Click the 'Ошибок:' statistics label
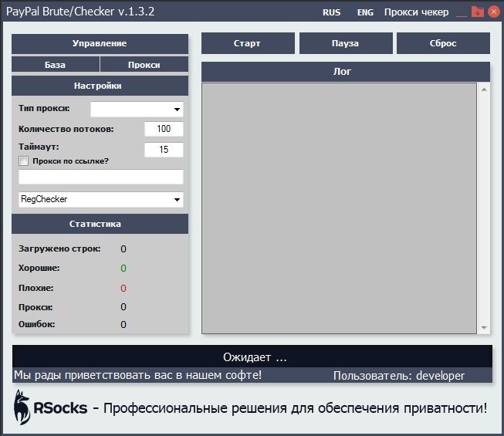Screen dimensions: 504x436 36,325
